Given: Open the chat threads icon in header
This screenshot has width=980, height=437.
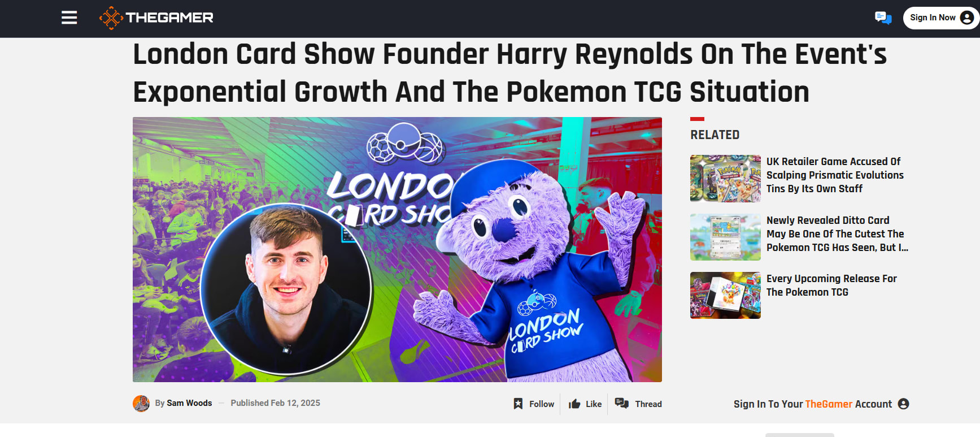Looking at the screenshot, I should coord(883,18).
